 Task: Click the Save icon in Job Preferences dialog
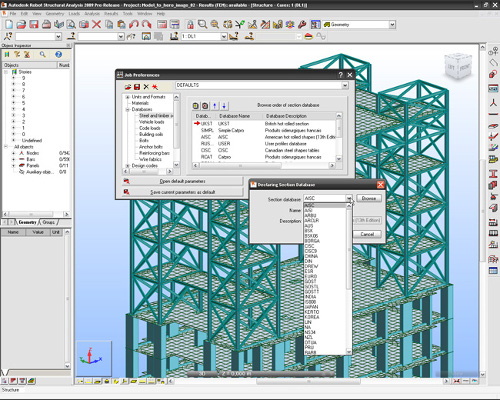[137, 87]
